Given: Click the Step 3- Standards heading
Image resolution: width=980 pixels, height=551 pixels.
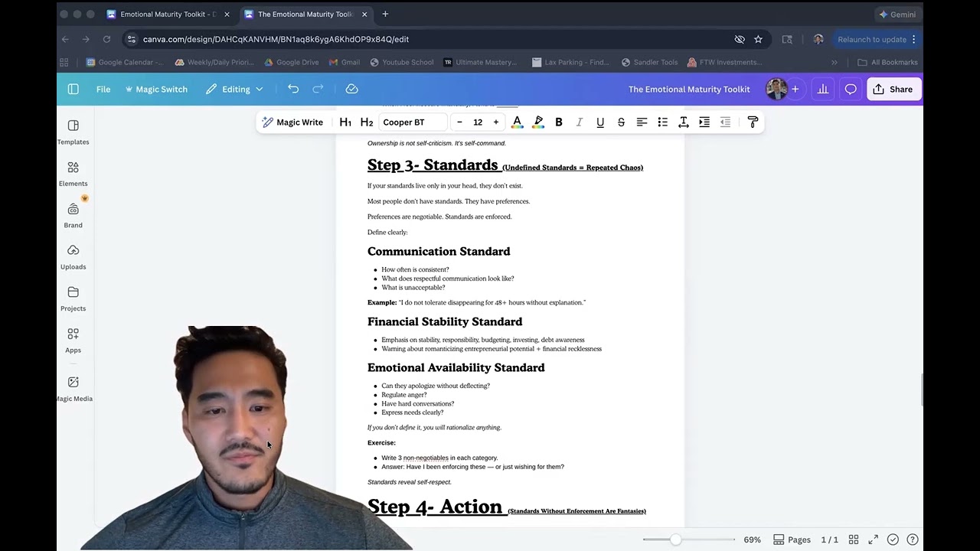Looking at the screenshot, I should point(433,165).
